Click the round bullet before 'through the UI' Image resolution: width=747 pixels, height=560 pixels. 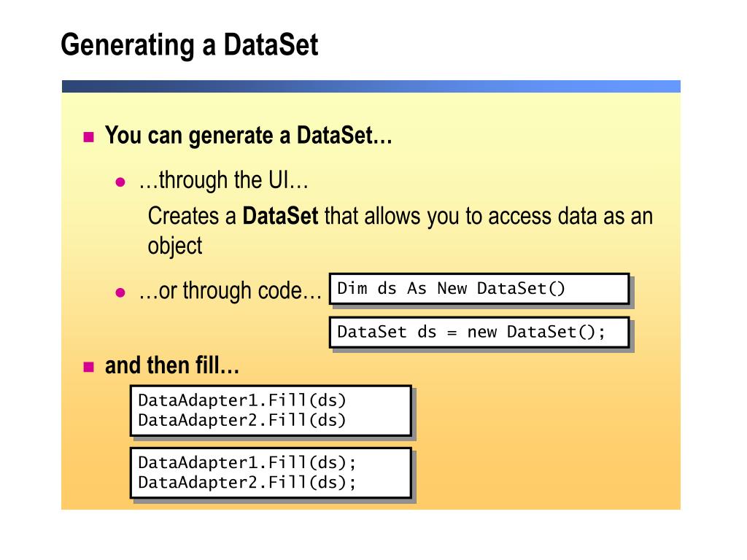click(x=120, y=182)
